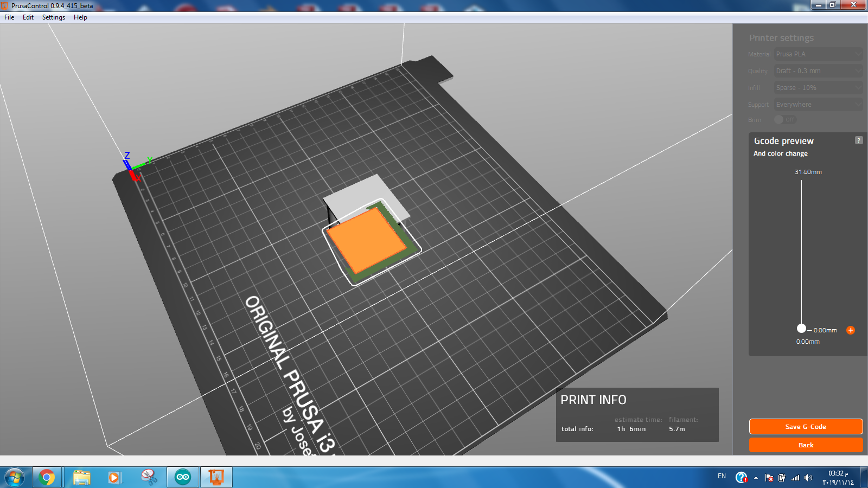This screenshot has height=488, width=868.
Task: Select the orange sliced model on the bed
Action: pyautogui.click(x=367, y=240)
